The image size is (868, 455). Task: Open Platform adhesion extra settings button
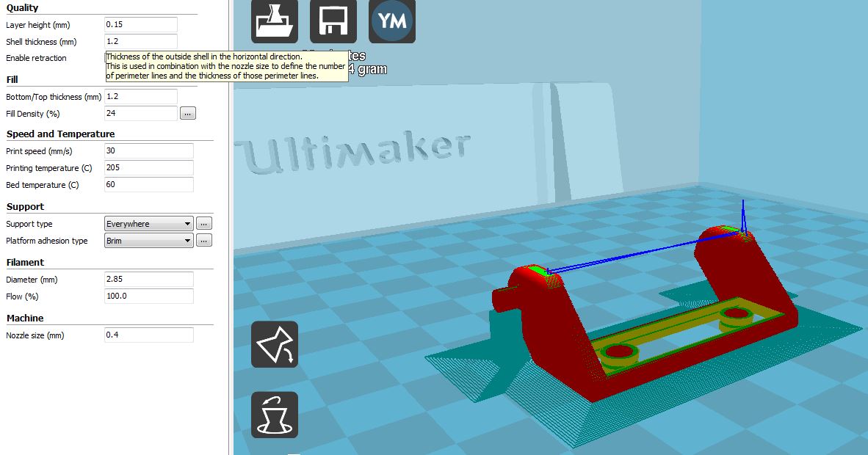click(x=204, y=241)
